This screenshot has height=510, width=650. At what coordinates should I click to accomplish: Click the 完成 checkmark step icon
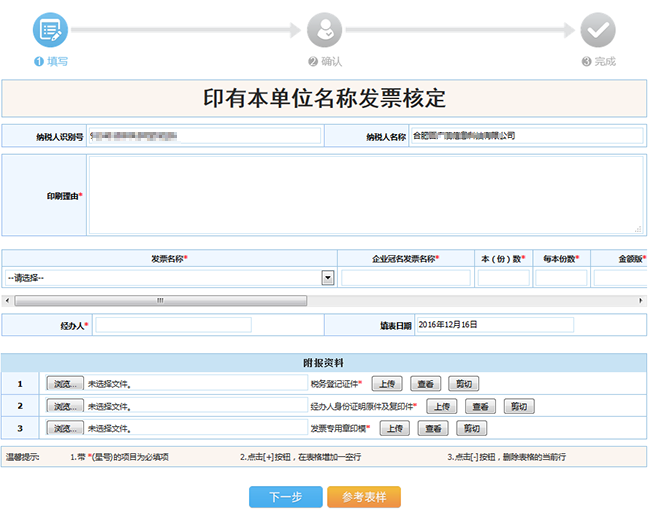tap(598, 30)
